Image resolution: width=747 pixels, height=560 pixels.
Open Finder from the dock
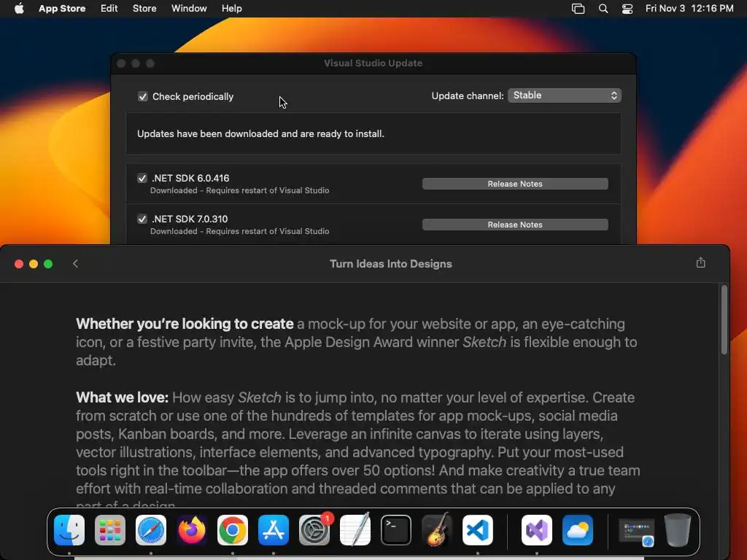click(69, 530)
